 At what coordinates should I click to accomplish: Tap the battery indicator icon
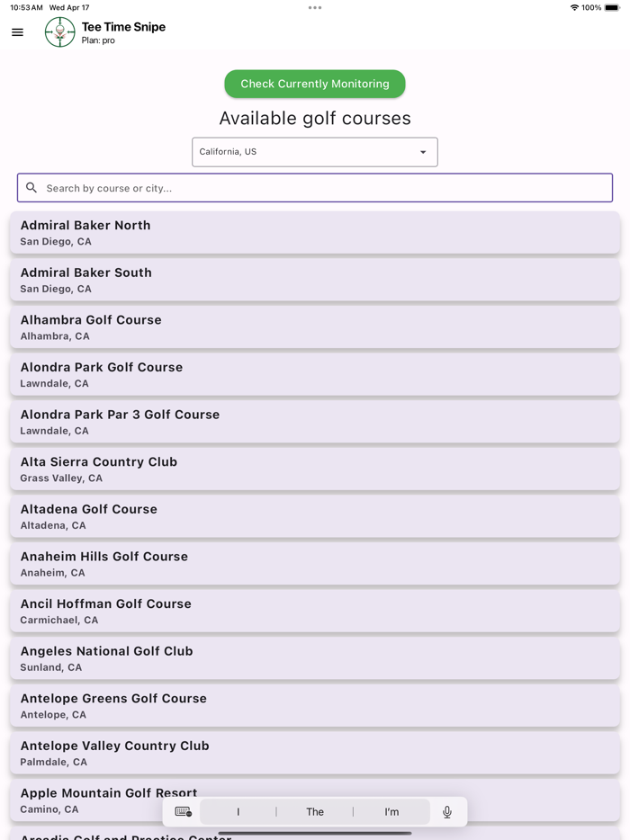[x=613, y=7]
